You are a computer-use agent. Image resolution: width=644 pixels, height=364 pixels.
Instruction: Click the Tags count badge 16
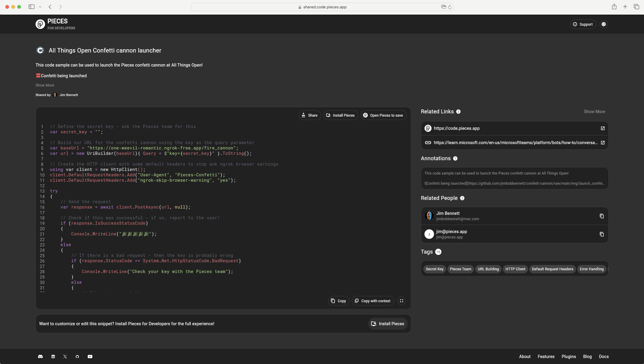point(438,252)
